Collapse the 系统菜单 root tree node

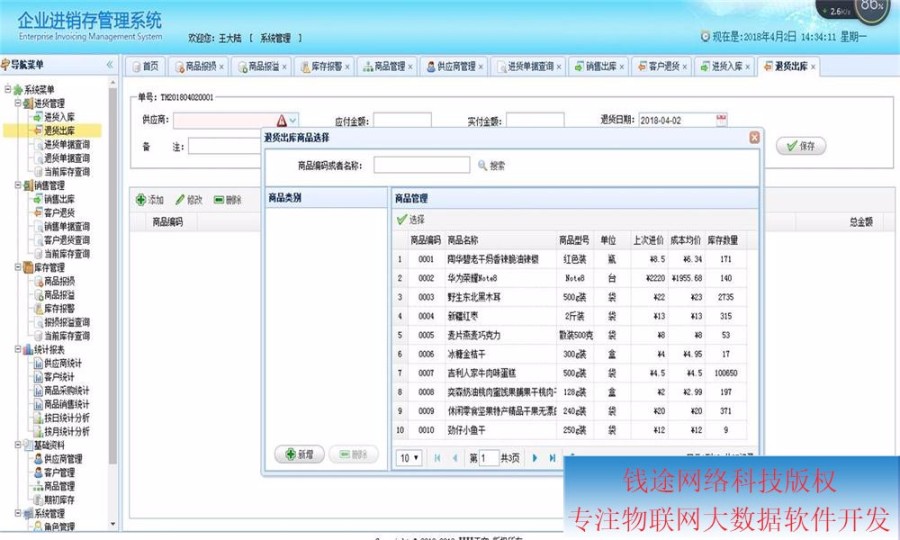point(8,89)
